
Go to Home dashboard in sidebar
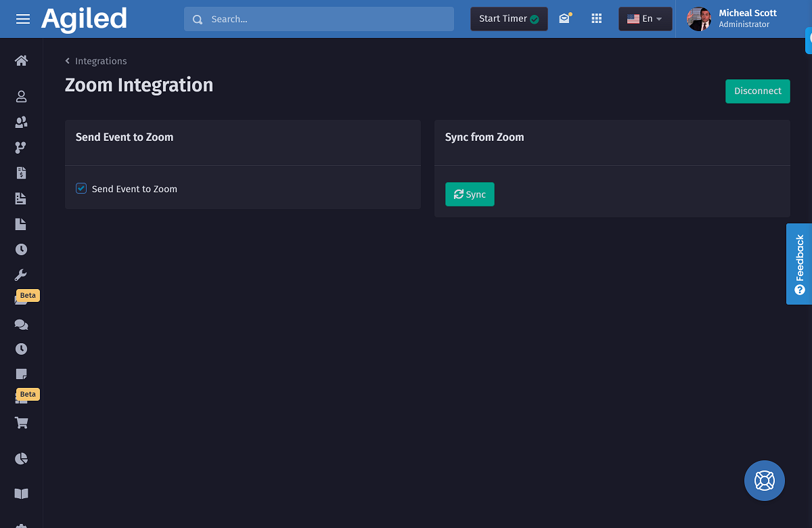tap(21, 61)
